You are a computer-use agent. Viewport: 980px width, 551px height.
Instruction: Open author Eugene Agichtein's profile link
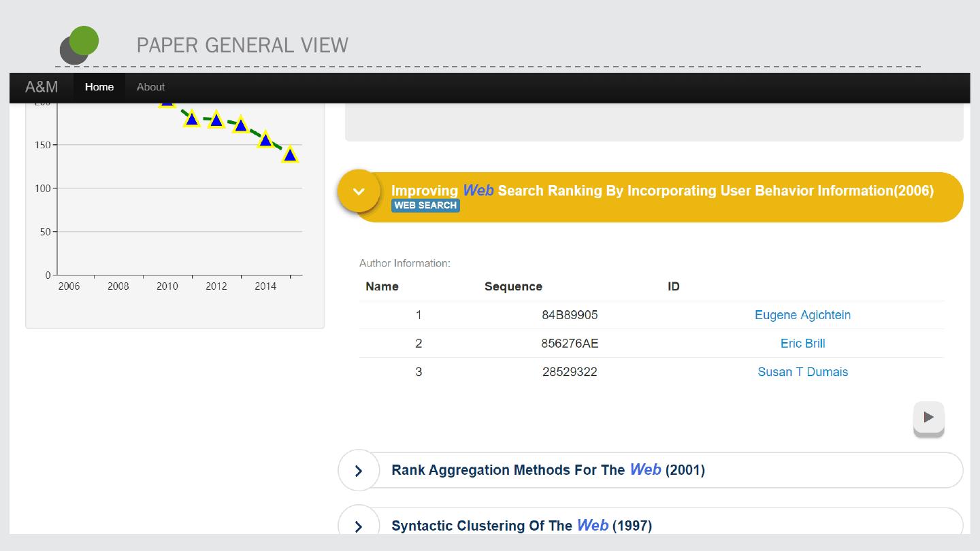point(802,315)
